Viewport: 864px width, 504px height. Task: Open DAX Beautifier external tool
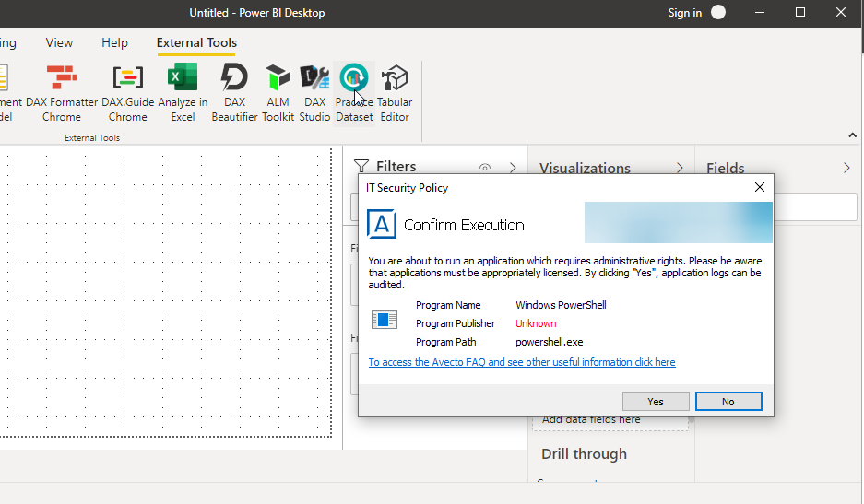(x=235, y=92)
